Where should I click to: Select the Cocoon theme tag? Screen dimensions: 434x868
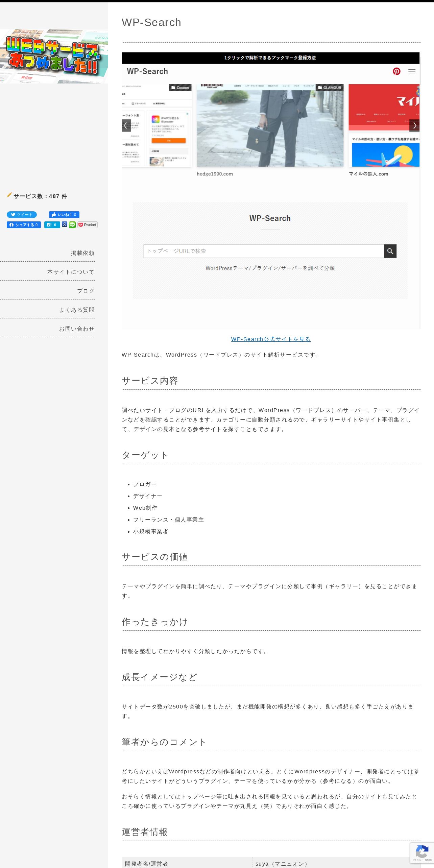point(180,88)
